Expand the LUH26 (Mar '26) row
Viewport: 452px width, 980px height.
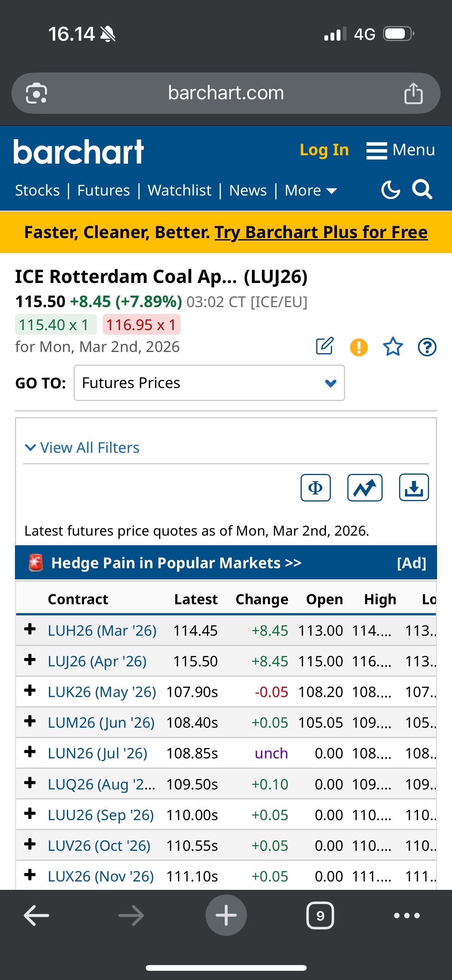point(30,629)
